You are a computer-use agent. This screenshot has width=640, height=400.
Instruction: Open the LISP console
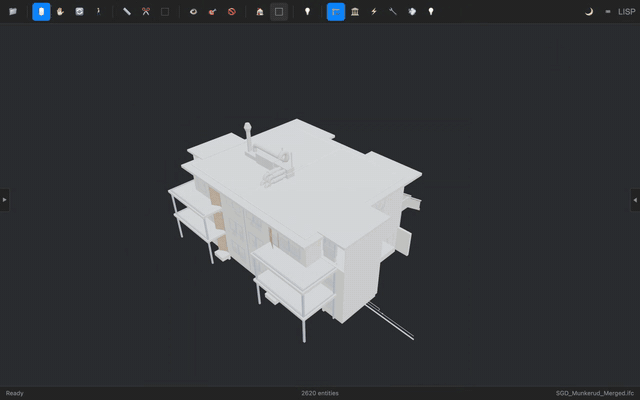click(627, 11)
